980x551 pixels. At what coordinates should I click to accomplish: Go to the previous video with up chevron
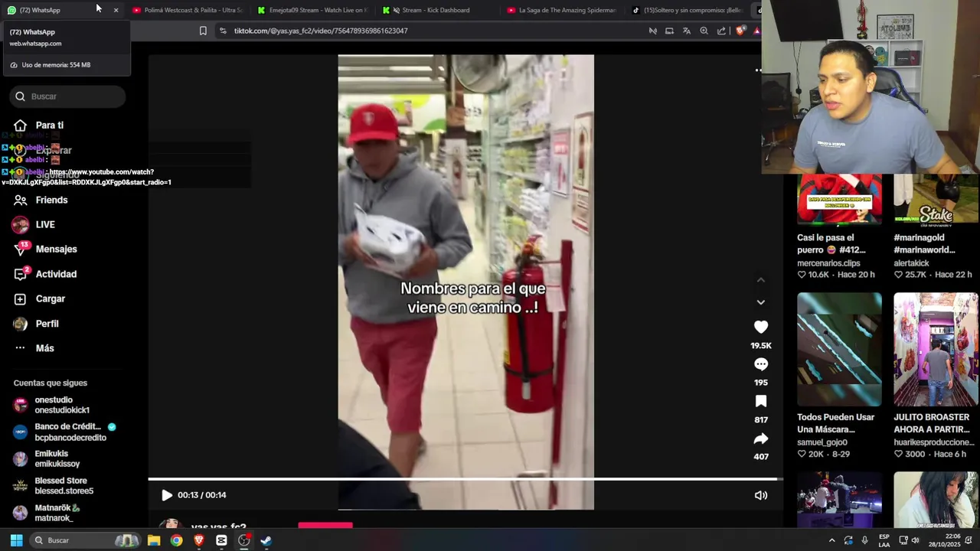point(760,280)
